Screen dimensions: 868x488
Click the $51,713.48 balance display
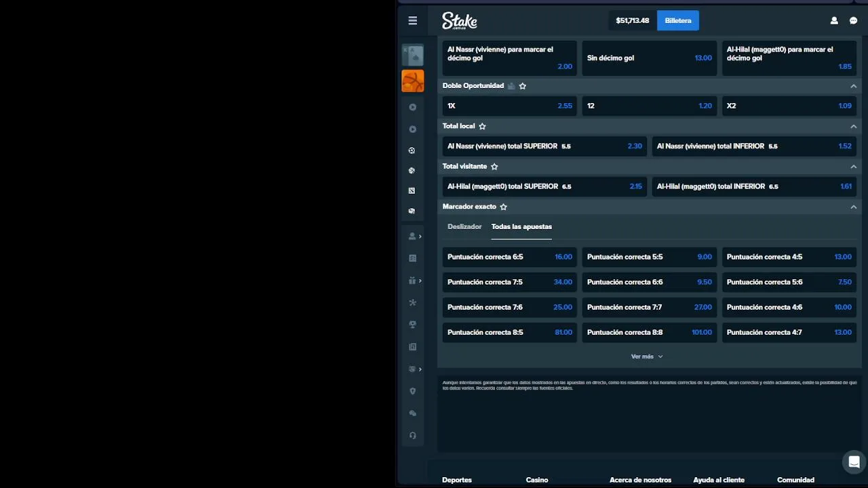(632, 20)
